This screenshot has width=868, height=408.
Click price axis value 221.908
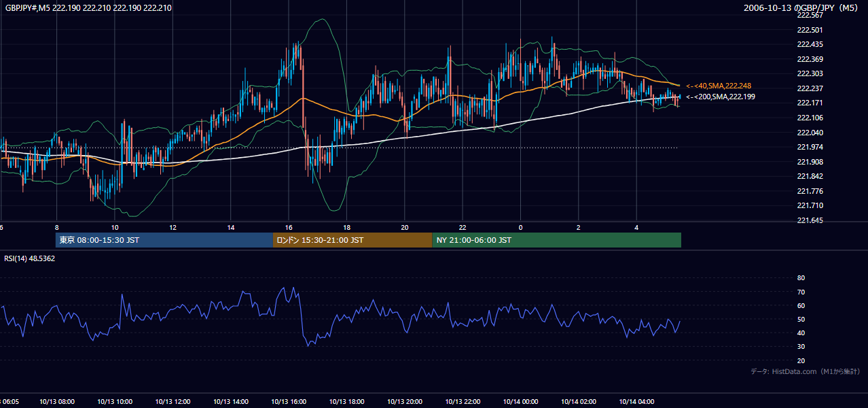tap(810, 162)
